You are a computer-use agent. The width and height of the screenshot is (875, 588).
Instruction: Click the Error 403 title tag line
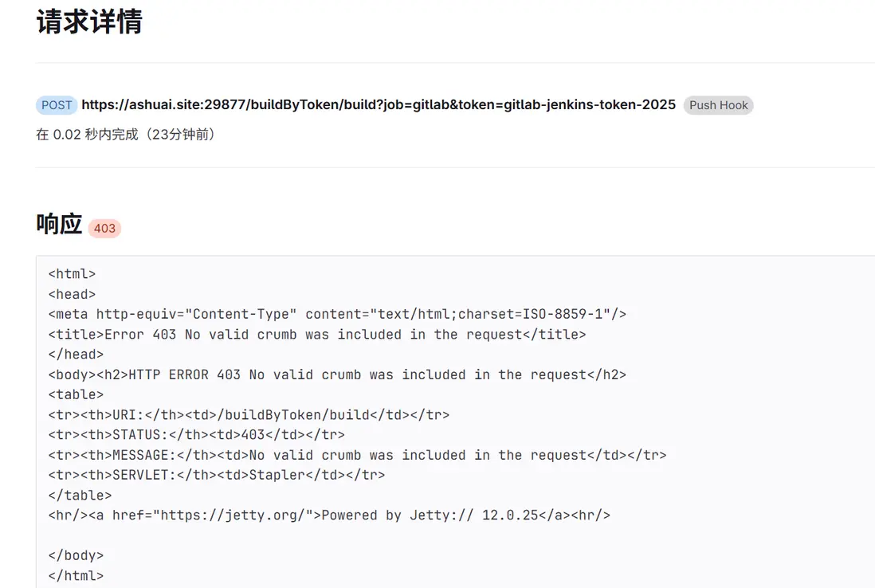point(317,335)
